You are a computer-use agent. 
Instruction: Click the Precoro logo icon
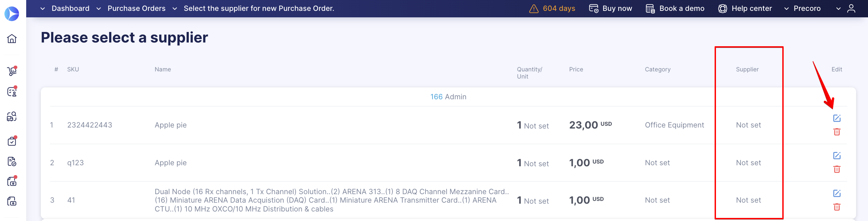(x=12, y=14)
